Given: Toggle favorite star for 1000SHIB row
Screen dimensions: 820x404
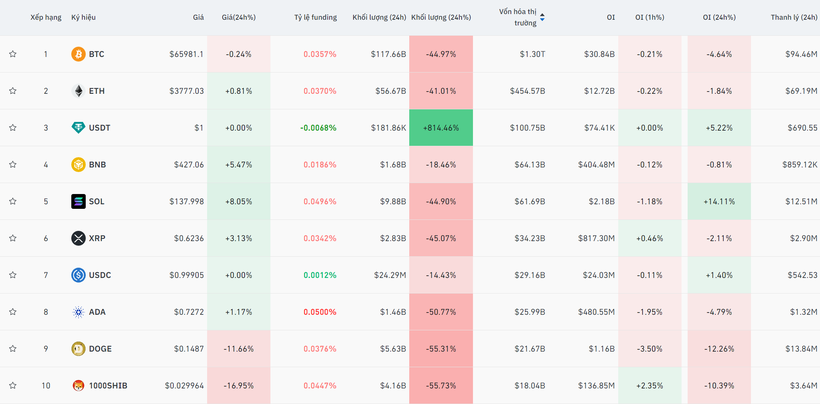Looking at the screenshot, I should point(13,386).
